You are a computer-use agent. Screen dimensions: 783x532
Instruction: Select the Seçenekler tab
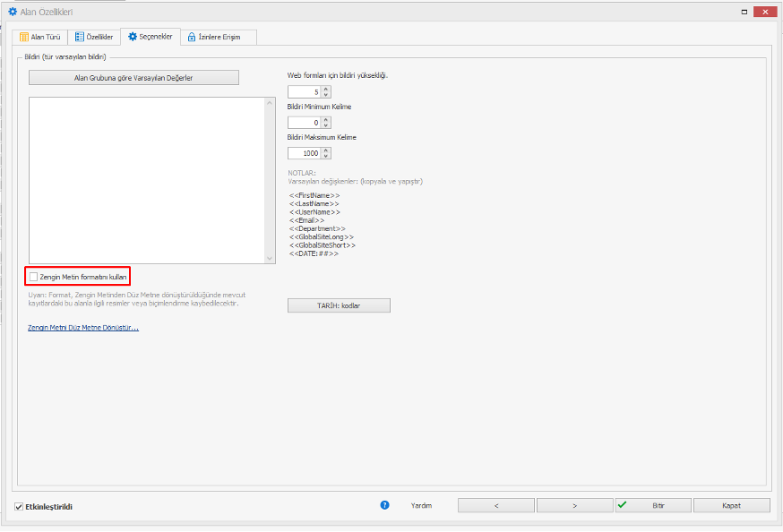click(151, 37)
